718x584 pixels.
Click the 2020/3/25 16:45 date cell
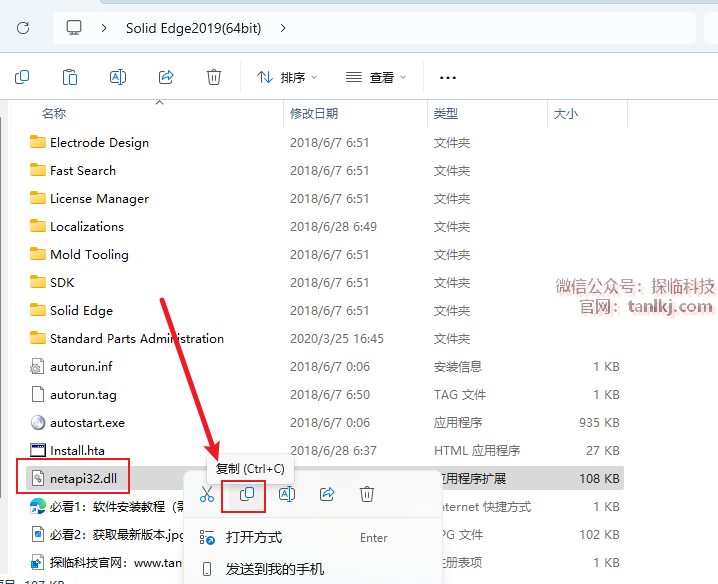pyautogui.click(x=337, y=338)
